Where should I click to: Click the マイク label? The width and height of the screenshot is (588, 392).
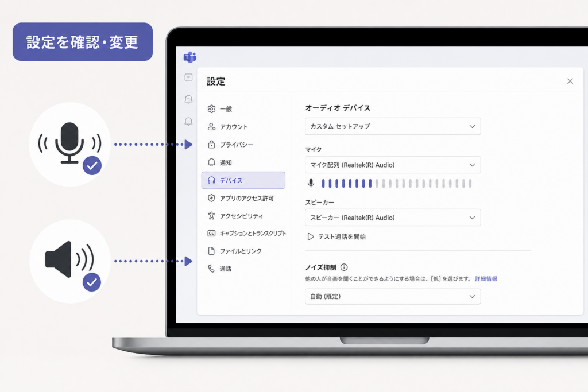point(313,149)
